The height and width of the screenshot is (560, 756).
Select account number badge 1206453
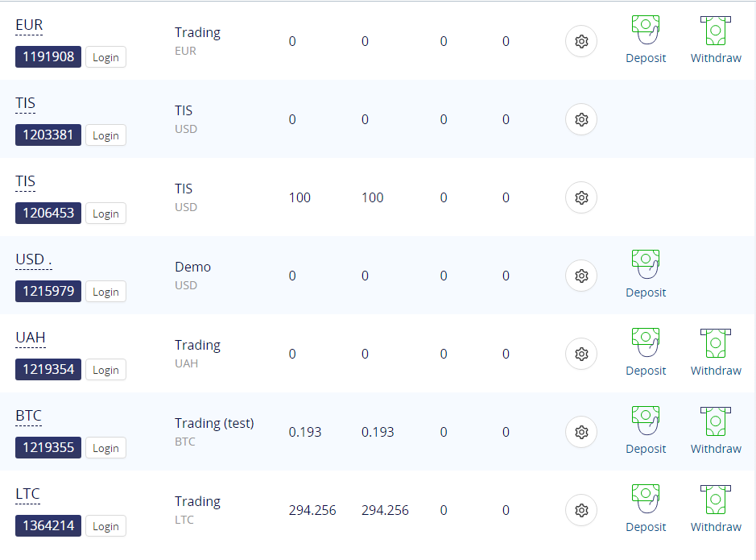[x=48, y=214]
